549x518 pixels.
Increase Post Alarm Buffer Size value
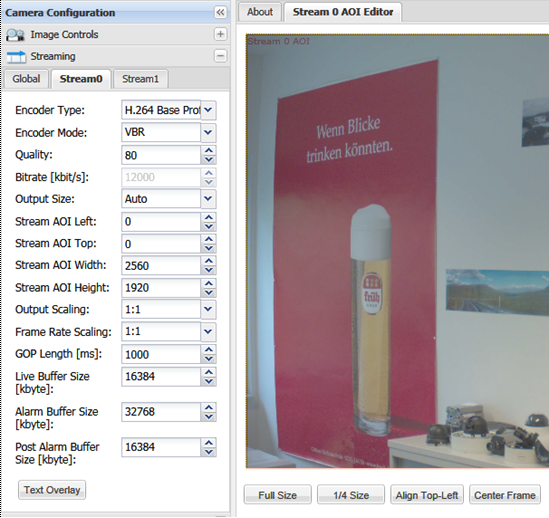[x=209, y=443]
